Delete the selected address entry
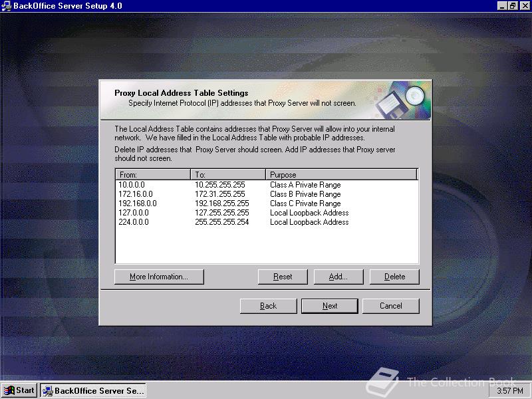The width and height of the screenshot is (532, 399). (x=394, y=277)
